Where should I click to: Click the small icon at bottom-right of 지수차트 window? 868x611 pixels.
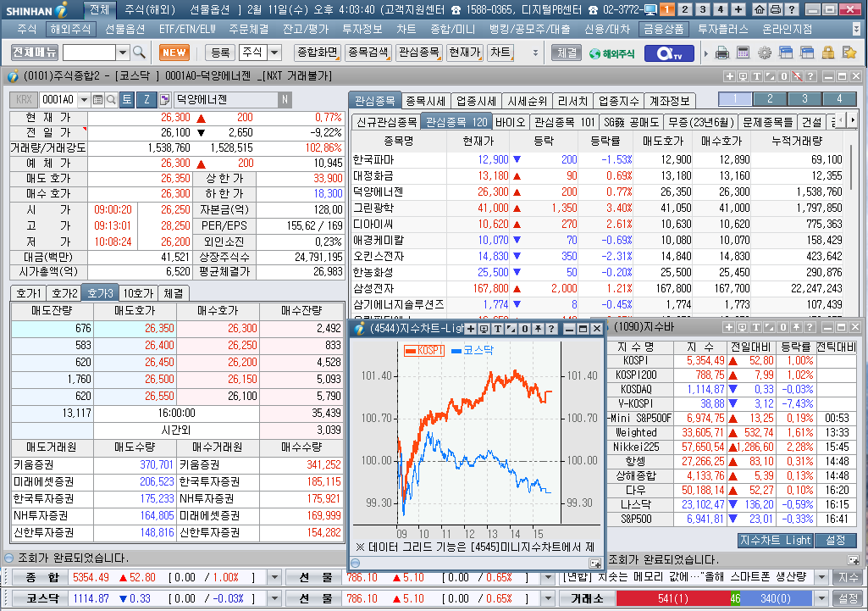click(595, 564)
